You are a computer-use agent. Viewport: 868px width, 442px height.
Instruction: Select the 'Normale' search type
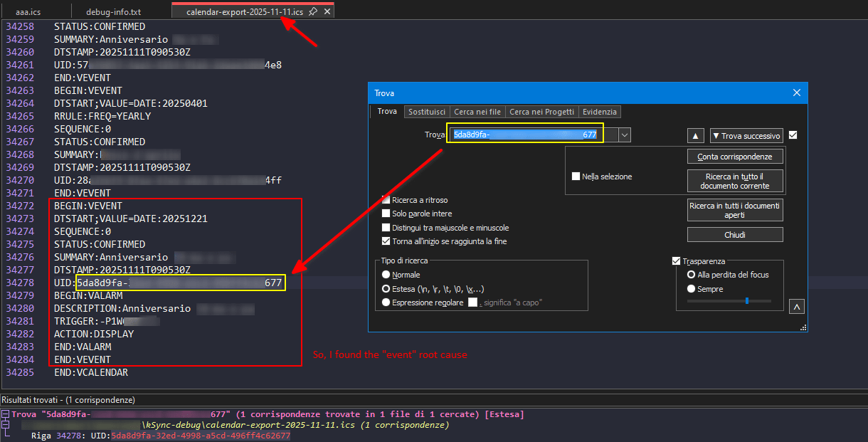(386, 275)
